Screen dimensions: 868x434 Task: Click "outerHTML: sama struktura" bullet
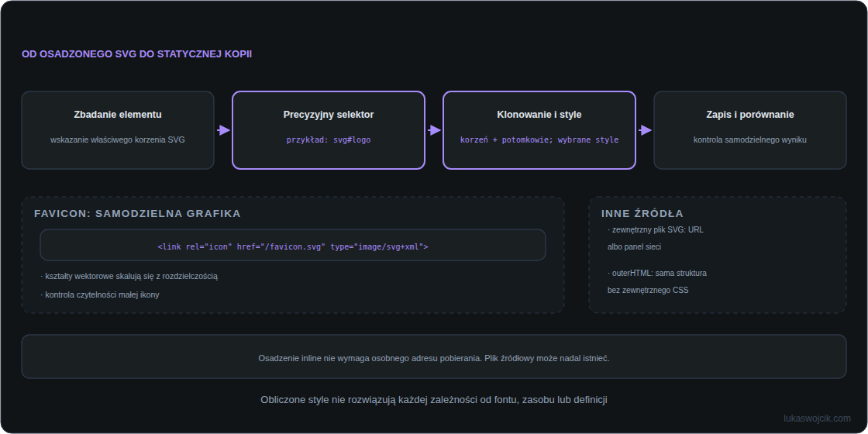pos(657,274)
